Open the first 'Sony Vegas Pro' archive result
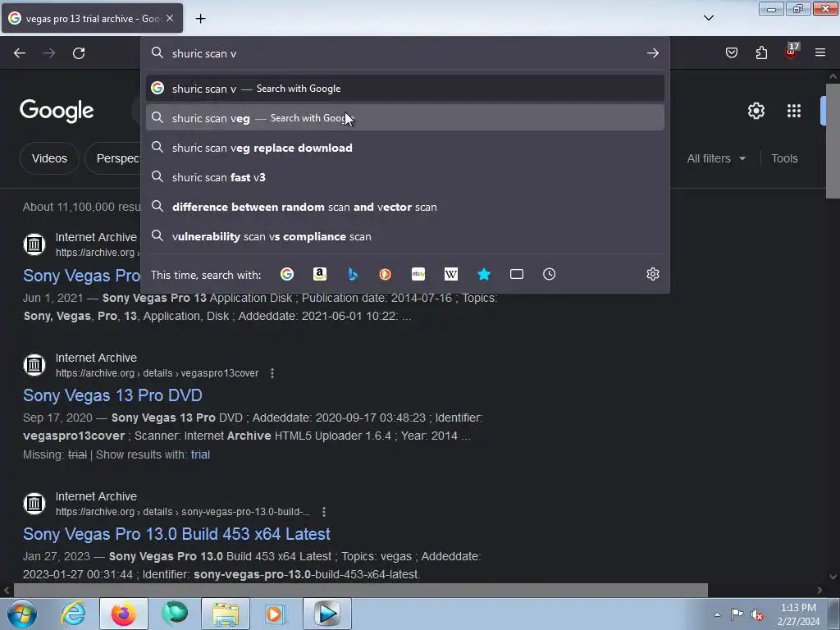The image size is (840, 630). point(82,276)
